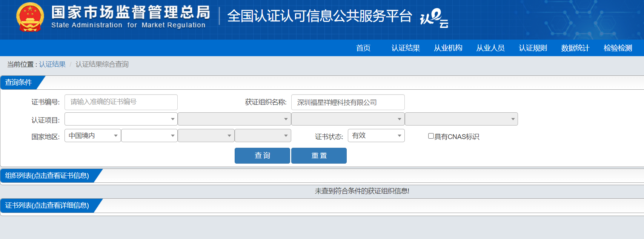This screenshot has width=644, height=239.
Task: Click the 重置 reset button
Action: pos(319,156)
